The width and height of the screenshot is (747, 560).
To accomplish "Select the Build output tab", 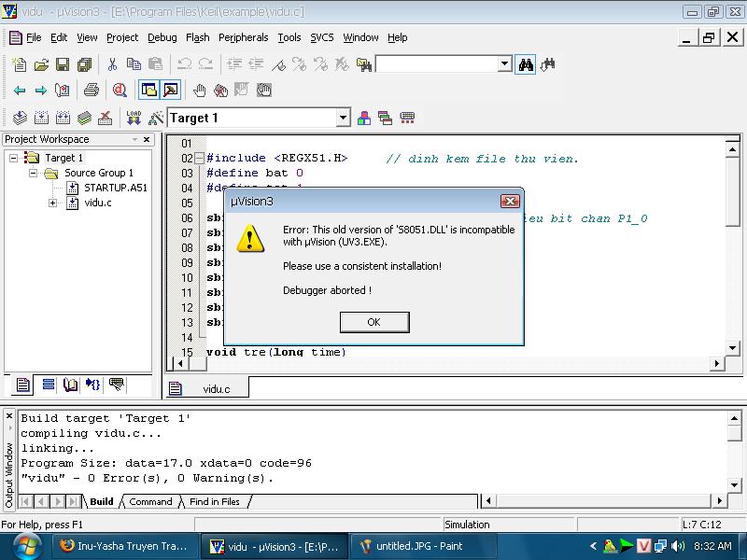I will tap(102, 501).
